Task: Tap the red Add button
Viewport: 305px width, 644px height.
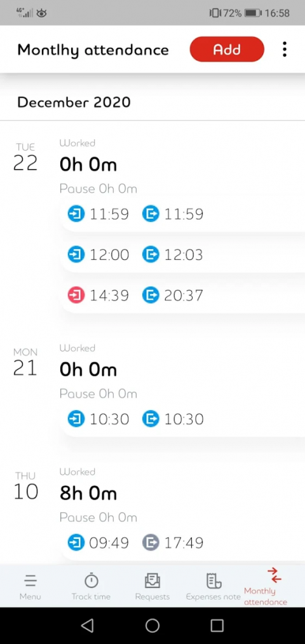Action: 227,50
